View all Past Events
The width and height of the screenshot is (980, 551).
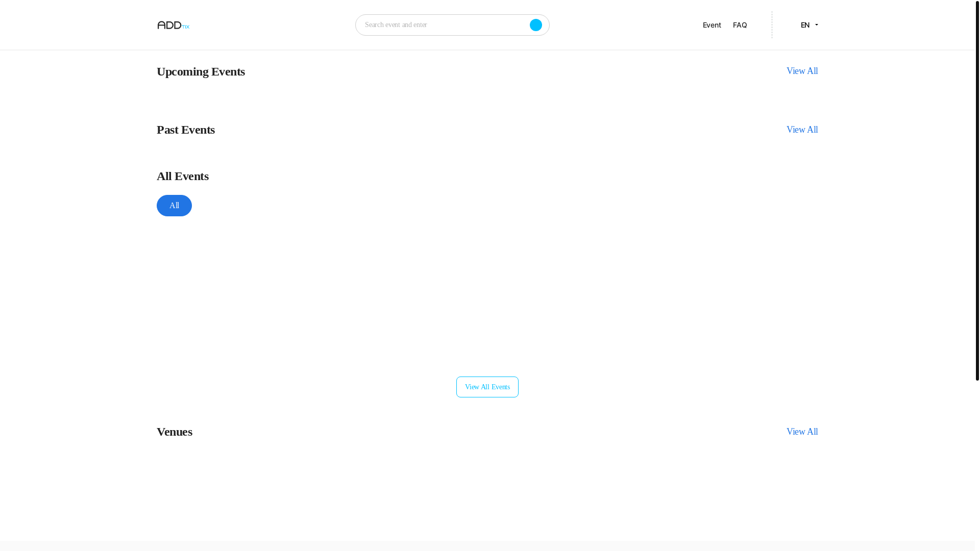point(802,130)
